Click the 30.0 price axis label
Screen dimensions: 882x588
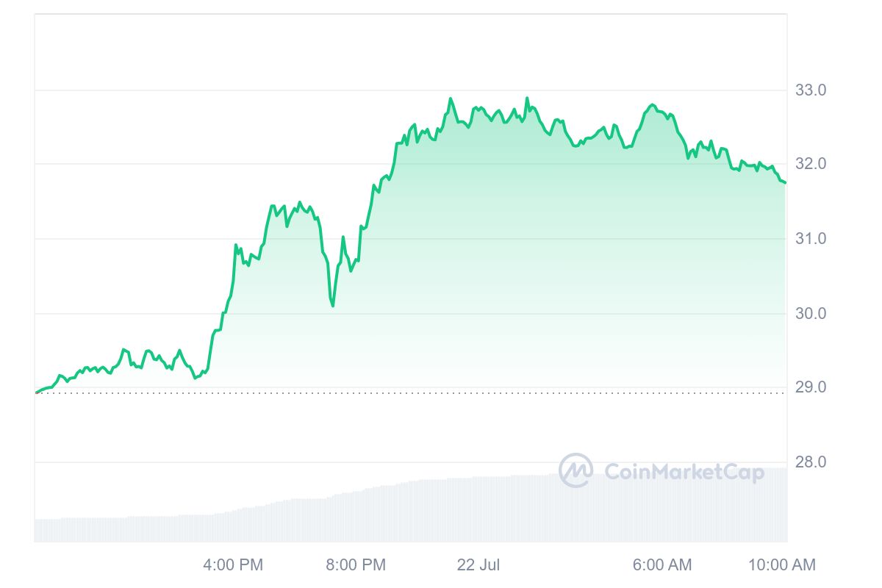coord(811,314)
